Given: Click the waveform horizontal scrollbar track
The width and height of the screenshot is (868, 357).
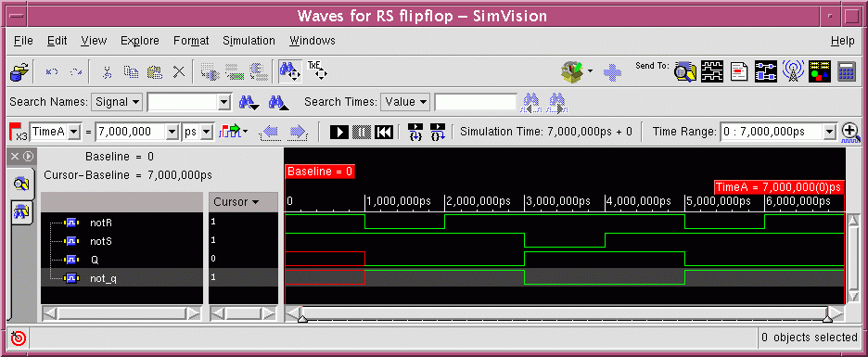Looking at the screenshot, I should (564, 313).
